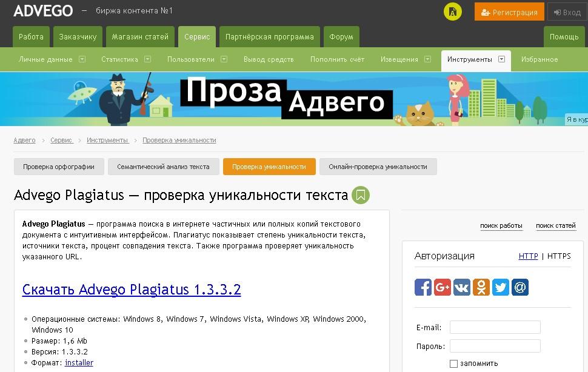Click the green bookmark icon beside page title

(361, 195)
